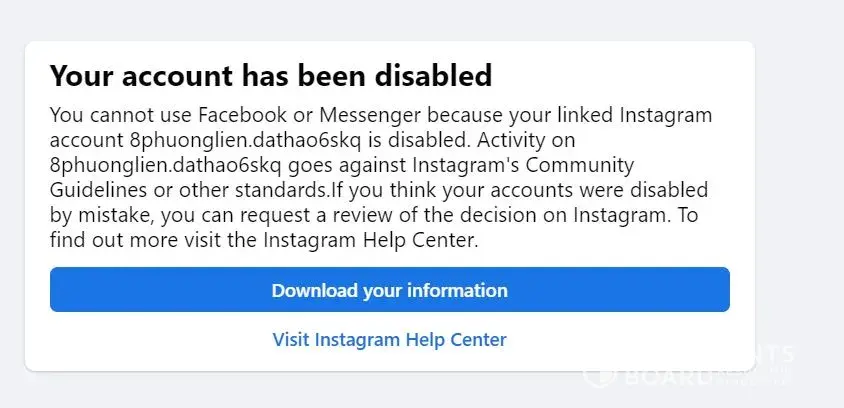The width and height of the screenshot is (844, 408).
Task: Click the watermark logo icon at bottom right
Action: click(x=596, y=376)
